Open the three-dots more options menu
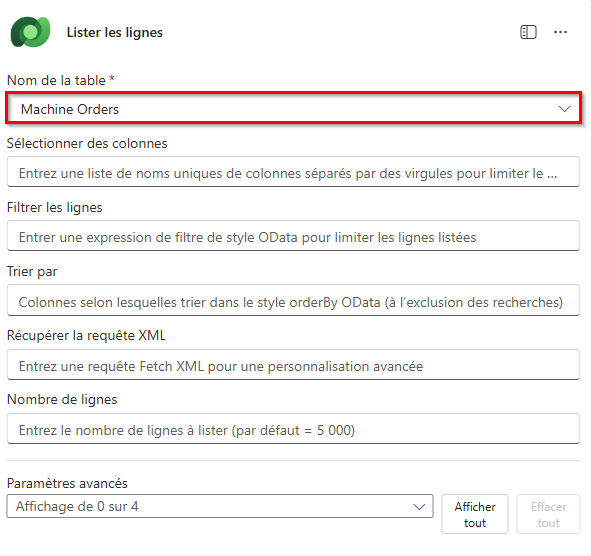591x556 pixels. (560, 32)
